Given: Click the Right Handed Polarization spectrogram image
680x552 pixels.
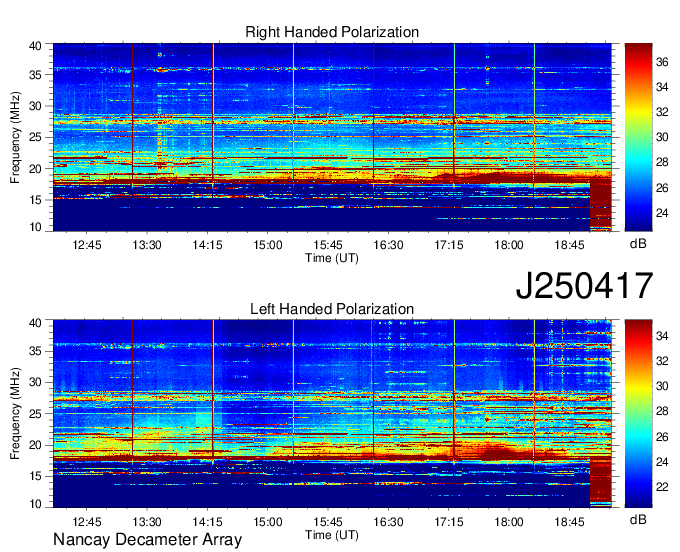Looking at the screenshot, I should (x=332, y=137).
